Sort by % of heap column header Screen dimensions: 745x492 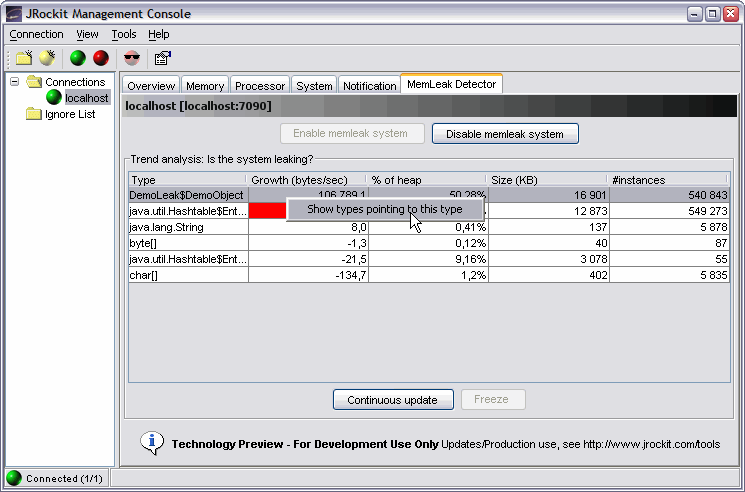click(x=427, y=180)
